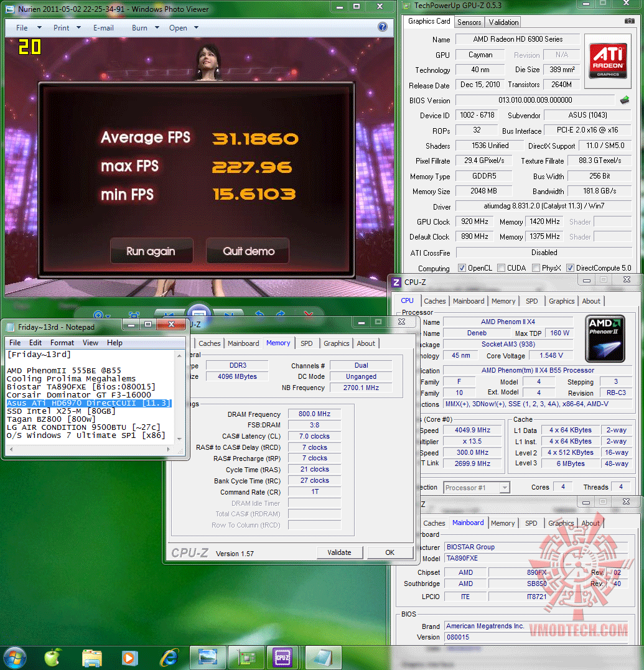Click Photo Viewer zoom magnifier icon

99,315
